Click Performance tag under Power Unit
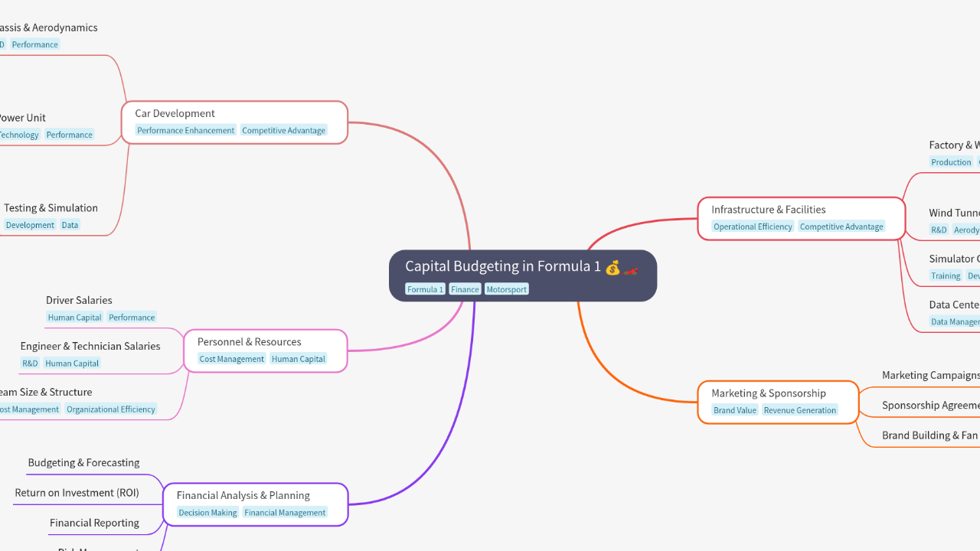Screen dimensions: 980x551 tap(69, 135)
